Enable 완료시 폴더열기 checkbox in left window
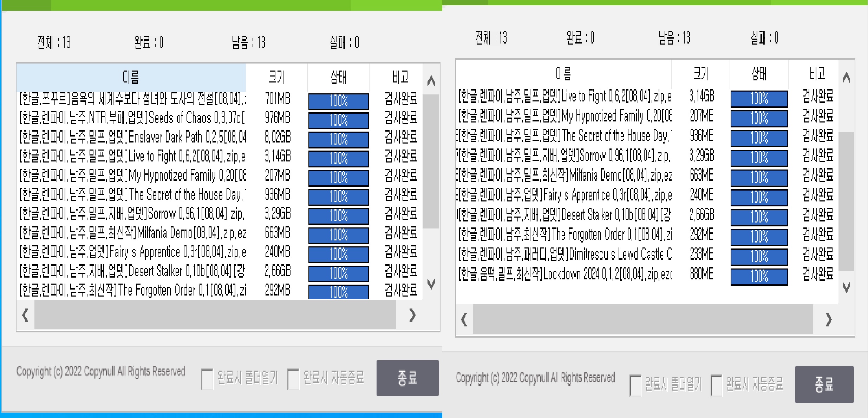The image size is (868, 418). pyautogui.click(x=207, y=379)
